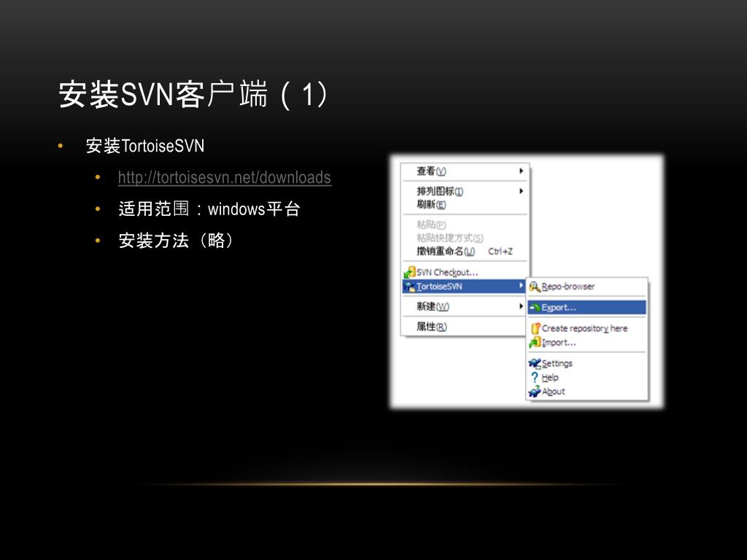Choose Export... in TortoiseSVN submenu

point(587,308)
